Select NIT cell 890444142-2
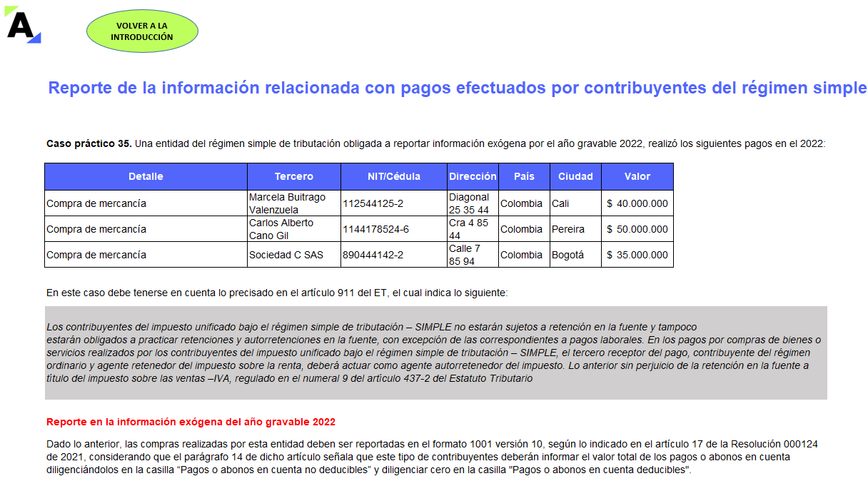868x481 pixels. (x=394, y=255)
